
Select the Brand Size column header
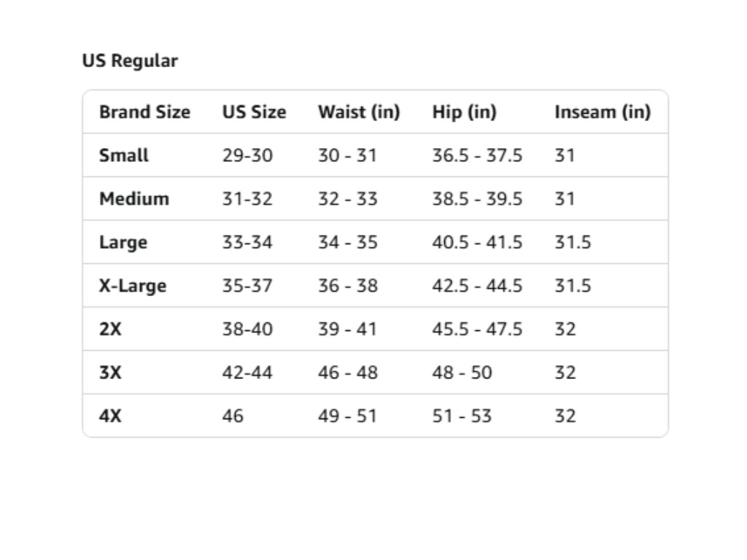coord(144,112)
